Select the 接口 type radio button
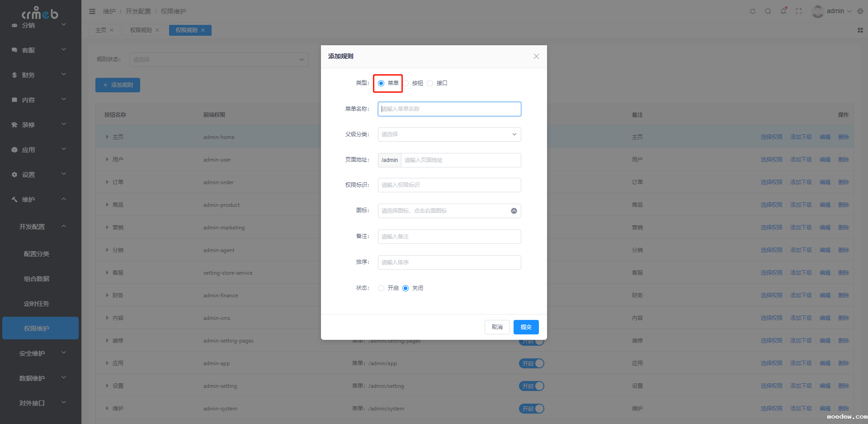 point(430,83)
